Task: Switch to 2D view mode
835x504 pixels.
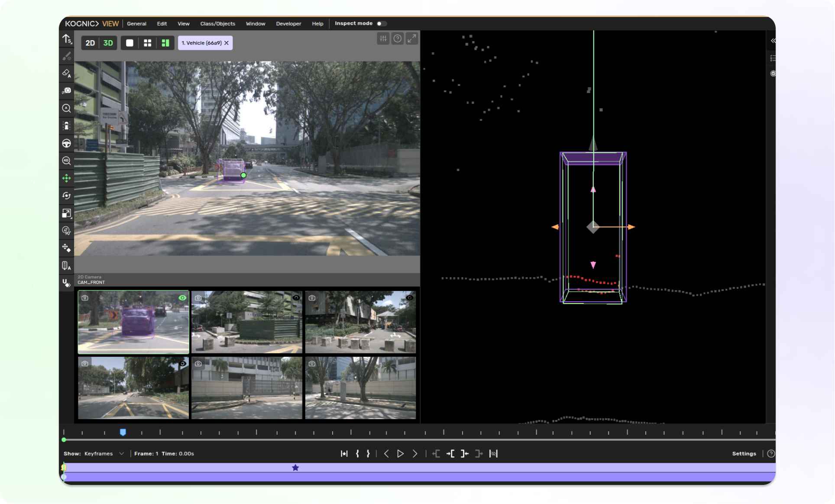Action: 90,43
